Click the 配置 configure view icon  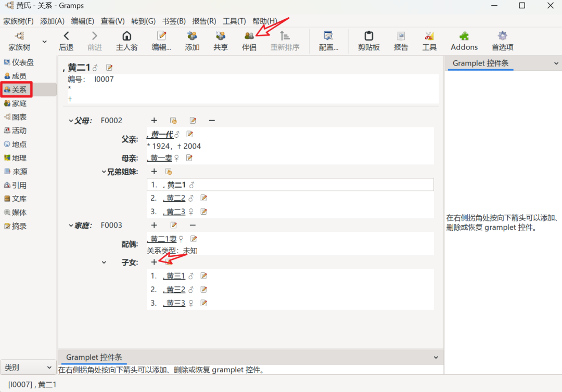pos(328,36)
